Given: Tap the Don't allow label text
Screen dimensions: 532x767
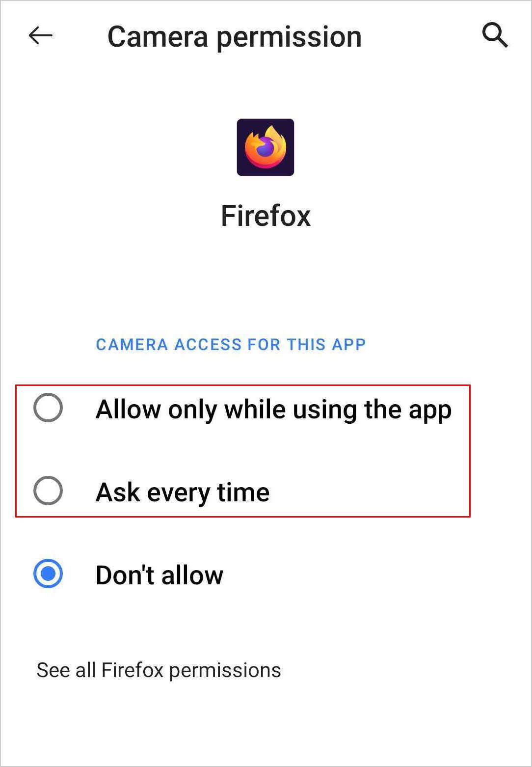Looking at the screenshot, I should click(x=160, y=575).
